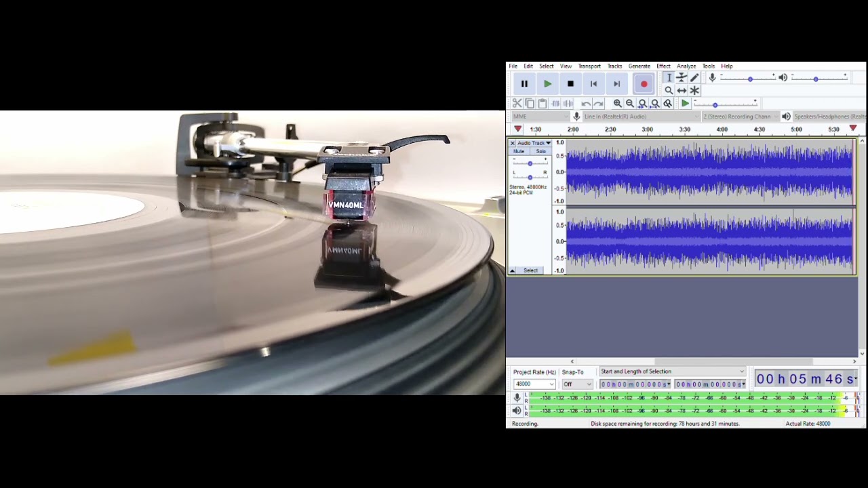The image size is (868, 488).
Task: Click the Zoom Toggle icon
Action: click(667, 103)
